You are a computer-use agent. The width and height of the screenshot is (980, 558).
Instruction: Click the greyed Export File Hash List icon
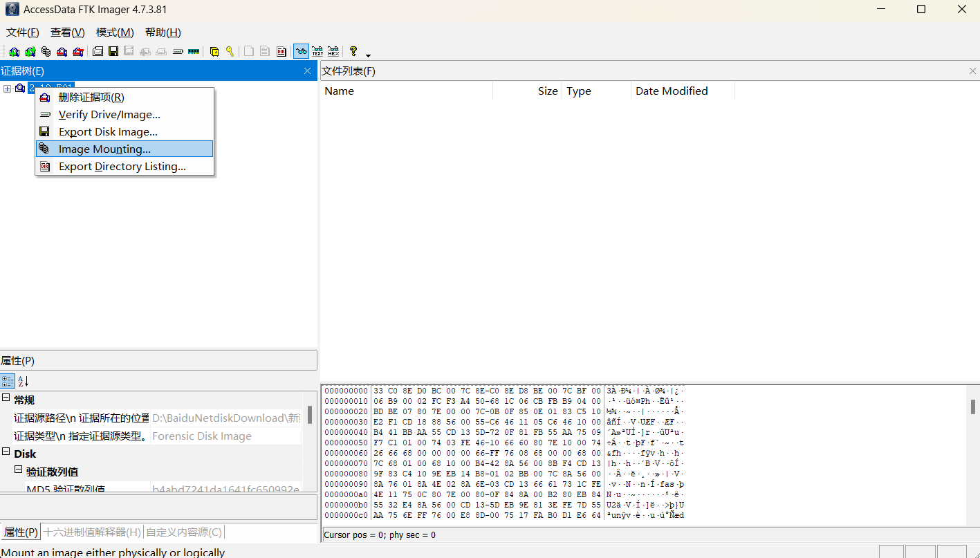coord(265,51)
